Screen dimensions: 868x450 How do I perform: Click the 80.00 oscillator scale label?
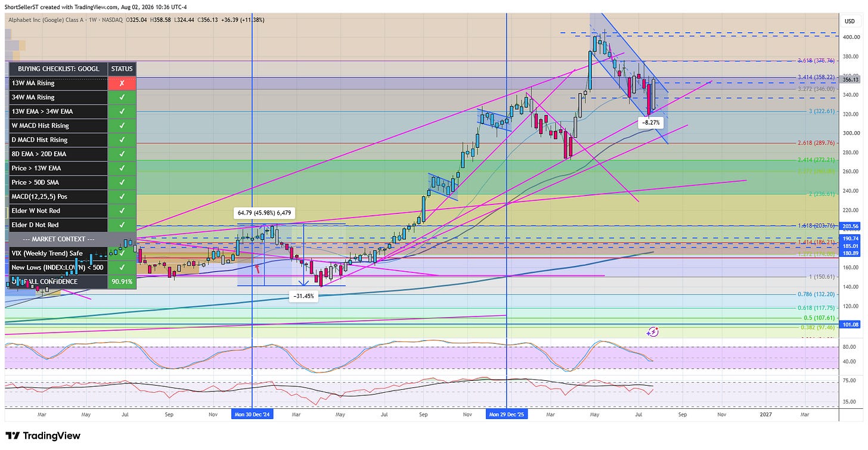(x=849, y=347)
